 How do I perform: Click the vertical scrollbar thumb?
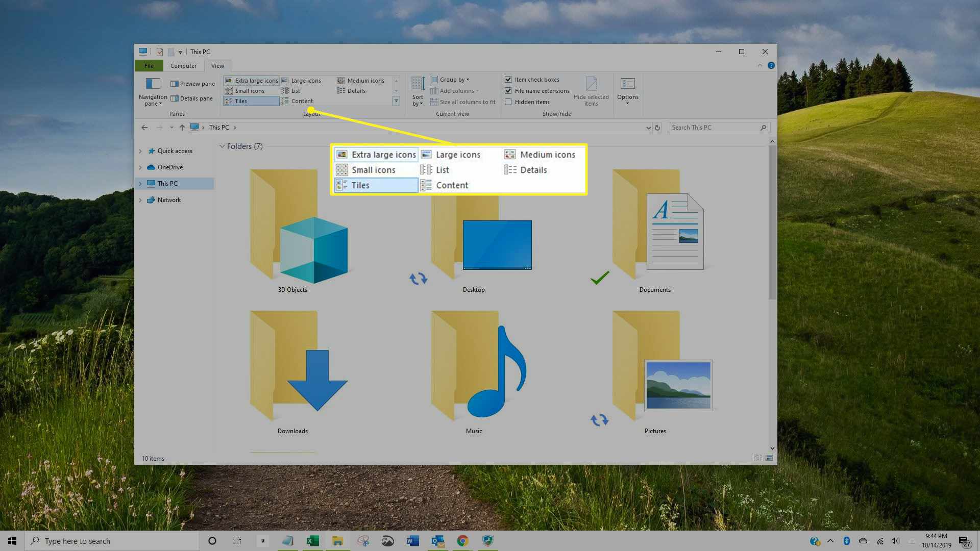pos(772,222)
